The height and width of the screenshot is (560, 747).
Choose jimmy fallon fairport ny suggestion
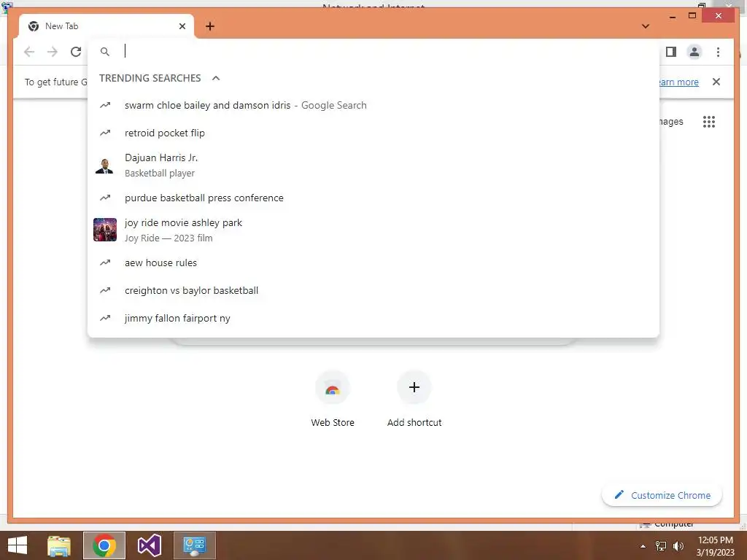tap(373, 318)
